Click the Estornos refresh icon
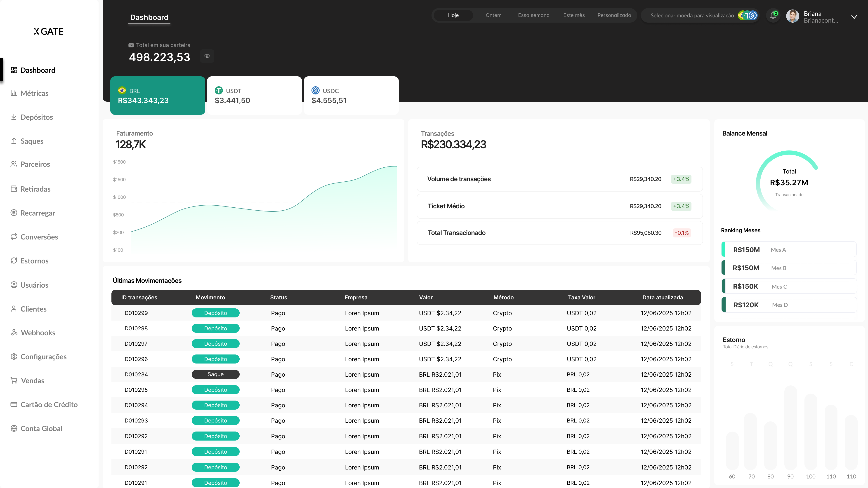The height and width of the screenshot is (488, 868). [14, 261]
